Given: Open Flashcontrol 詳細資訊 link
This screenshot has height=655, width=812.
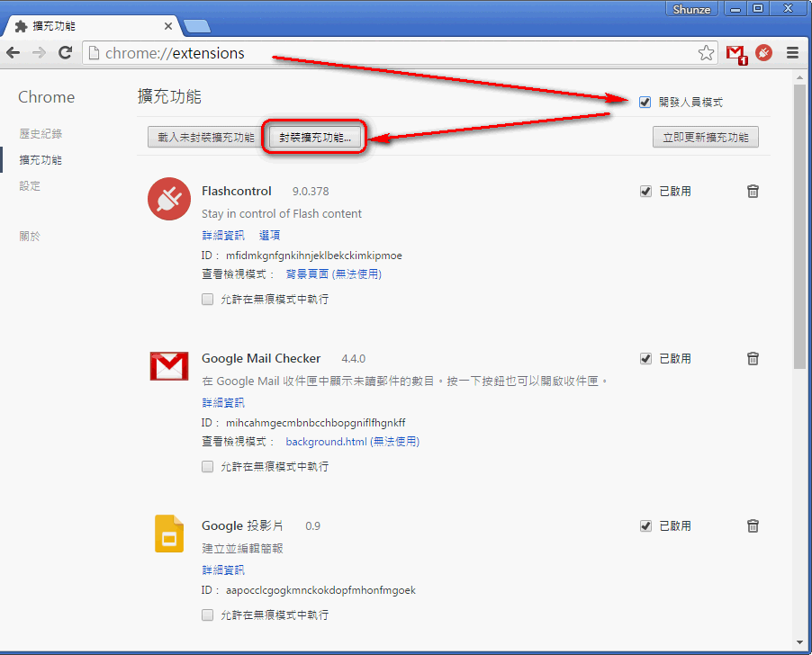Looking at the screenshot, I should click(223, 236).
